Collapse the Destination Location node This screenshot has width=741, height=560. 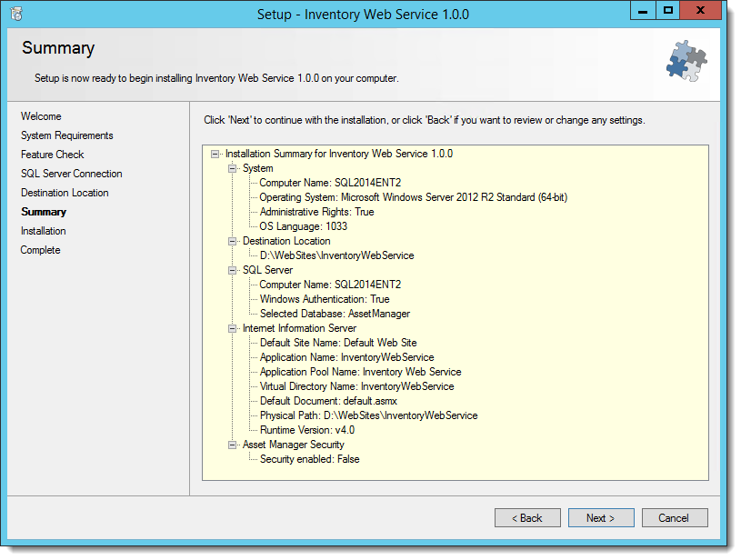point(232,242)
